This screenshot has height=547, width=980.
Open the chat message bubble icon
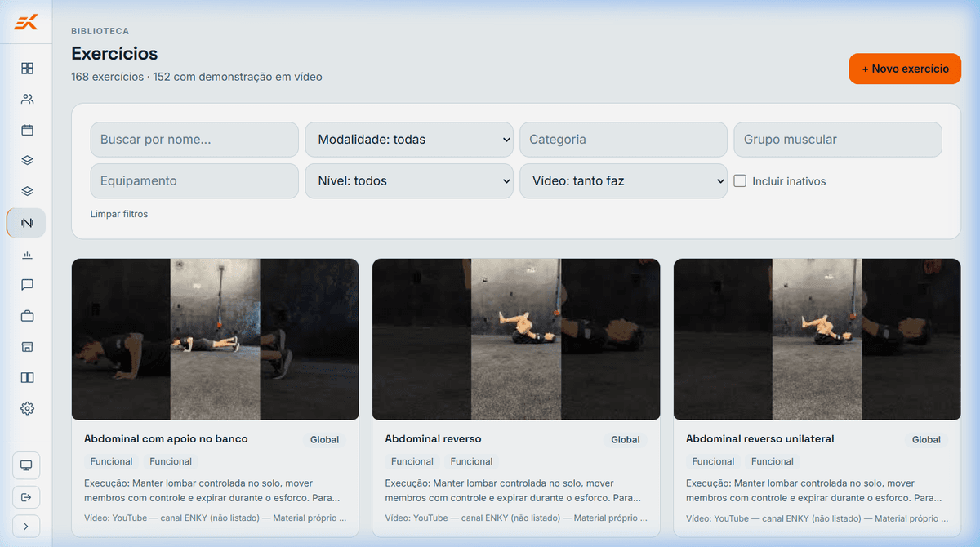pos(27,285)
